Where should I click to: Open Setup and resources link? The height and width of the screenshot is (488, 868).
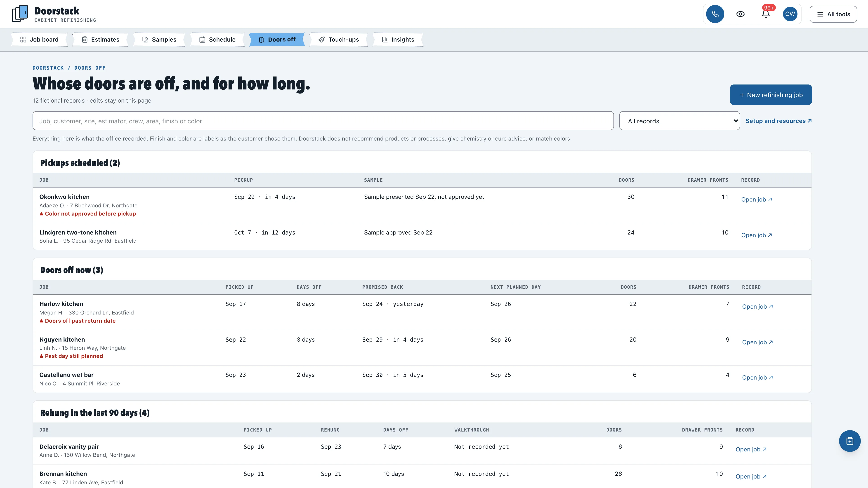778,121
